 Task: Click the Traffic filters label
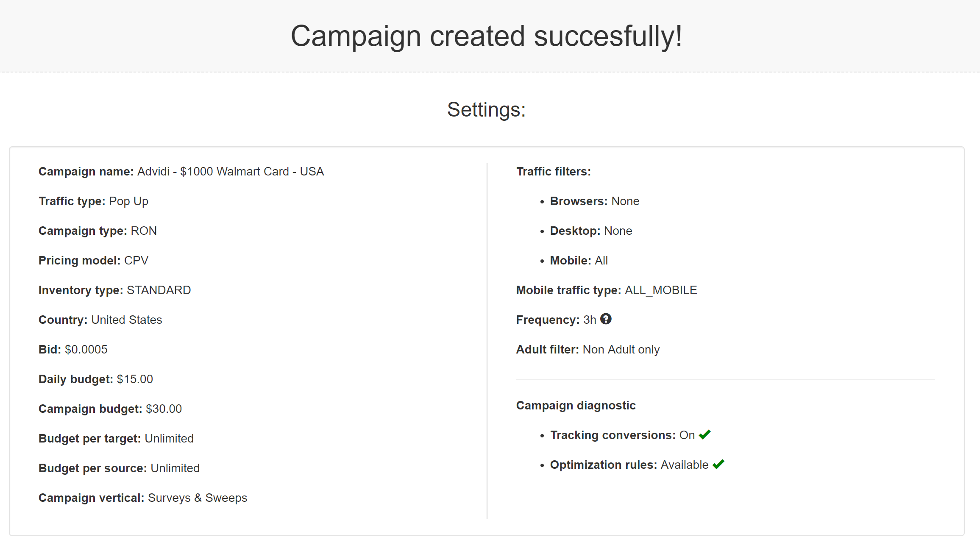[x=553, y=172]
